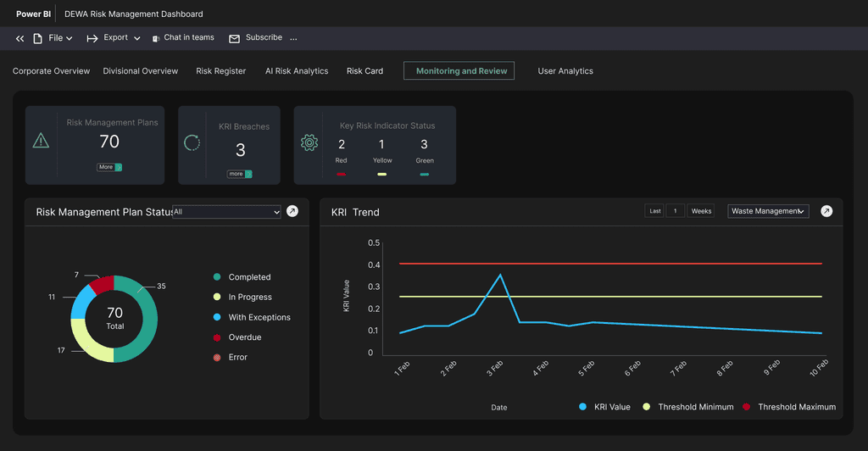Click the Threshold Maximum legend label
Viewport: 868px width, 451px height.
pyautogui.click(x=797, y=407)
